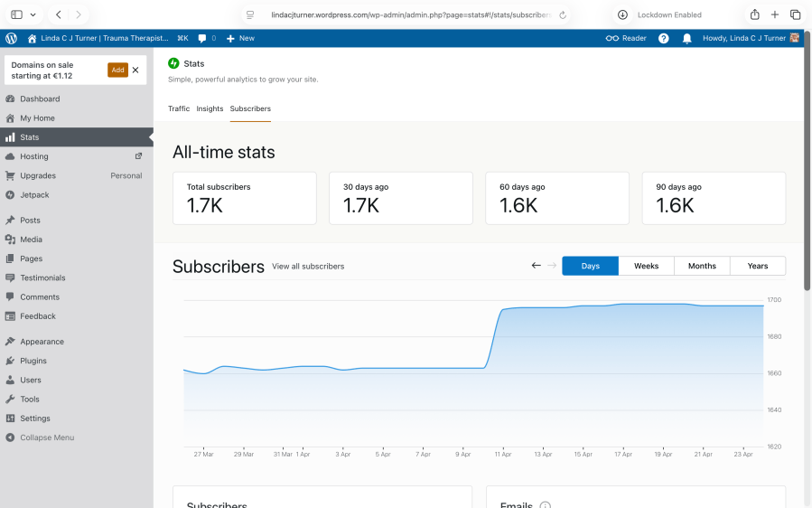The image size is (812, 508).
Task: Reload the page via address bar icon
Action: point(564,14)
